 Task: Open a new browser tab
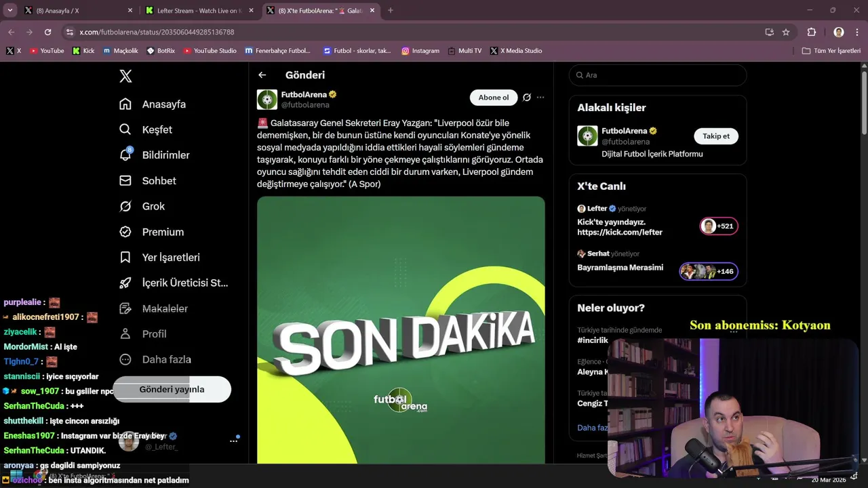[390, 11]
